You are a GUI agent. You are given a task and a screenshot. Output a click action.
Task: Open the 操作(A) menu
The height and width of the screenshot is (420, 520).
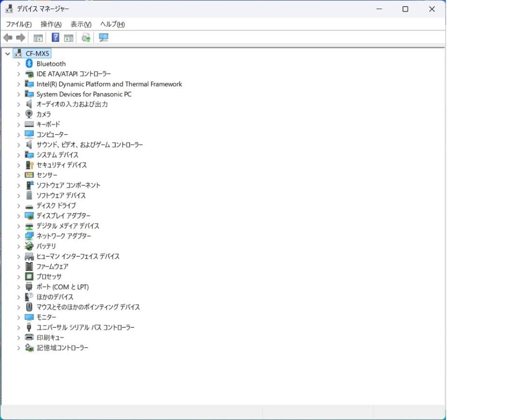pyautogui.click(x=50, y=24)
